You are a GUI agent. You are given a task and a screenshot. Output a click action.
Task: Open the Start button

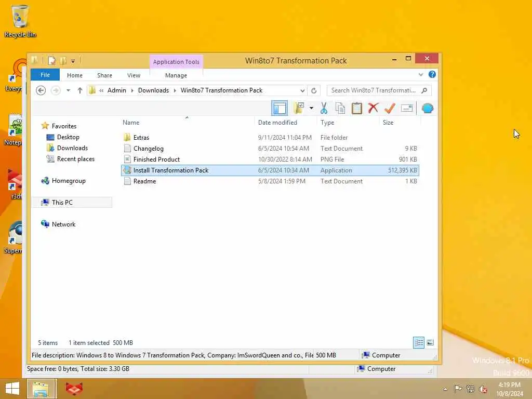12,389
